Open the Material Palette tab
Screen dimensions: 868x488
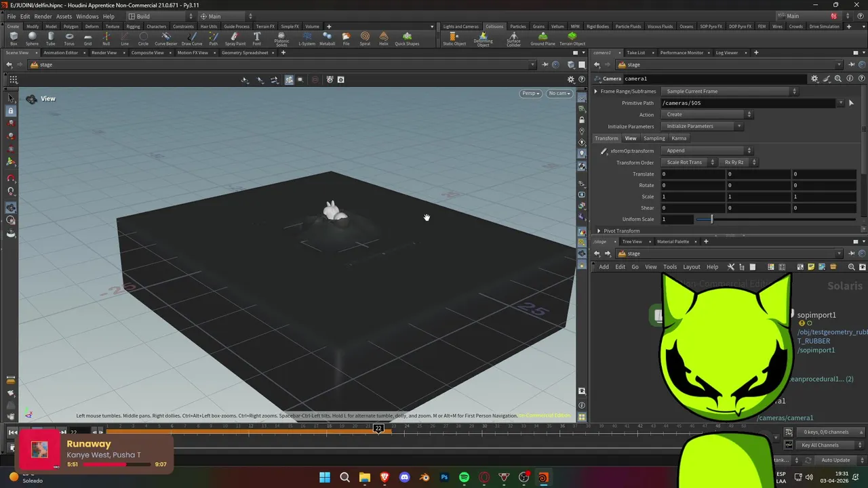[x=673, y=242]
